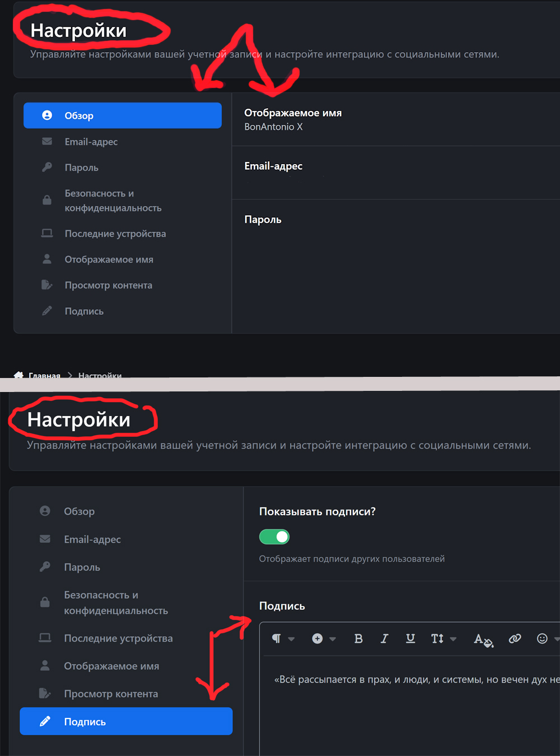Toggle bold formatting in the signature editor
Screen dimensions: 560x756
pos(358,638)
